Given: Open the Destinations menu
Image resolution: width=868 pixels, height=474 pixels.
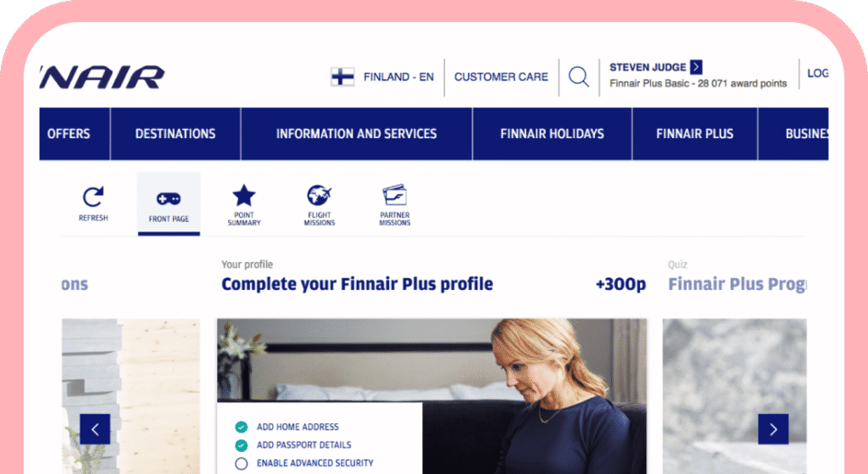Looking at the screenshot, I should coord(175,134).
